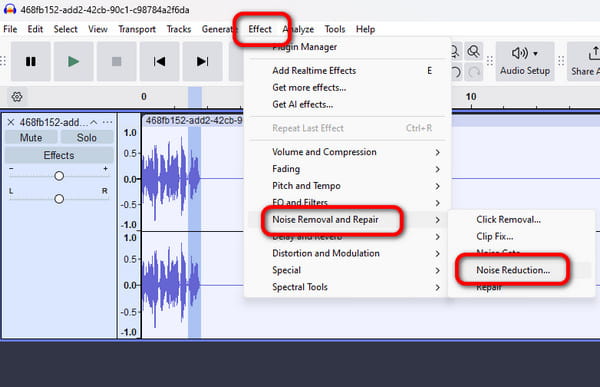Viewport: 600px width, 387px height.
Task: Solo the audio track
Action: (87, 138)
